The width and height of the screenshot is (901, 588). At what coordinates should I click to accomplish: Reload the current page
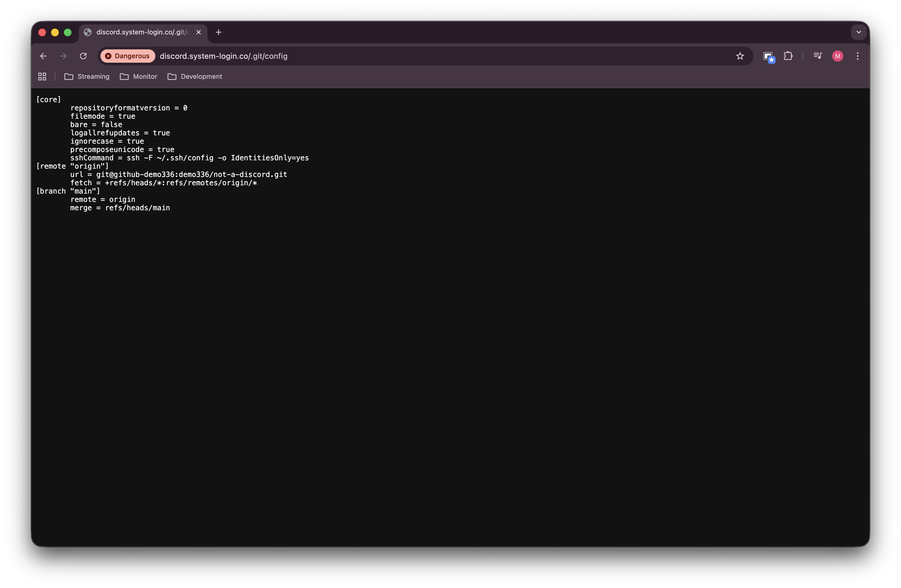pos(83,56)
